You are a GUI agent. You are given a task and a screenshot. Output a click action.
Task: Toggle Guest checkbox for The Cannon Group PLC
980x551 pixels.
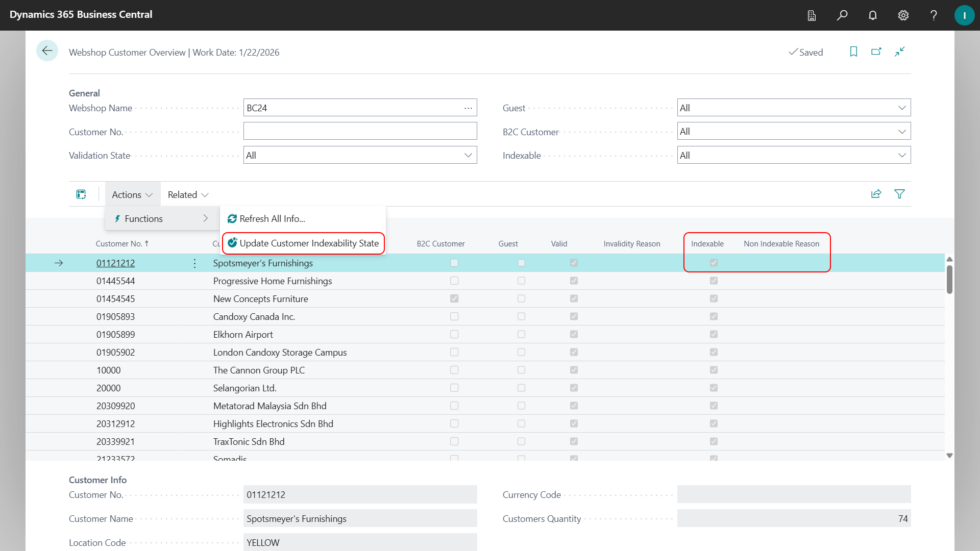[x=521, y=370]
